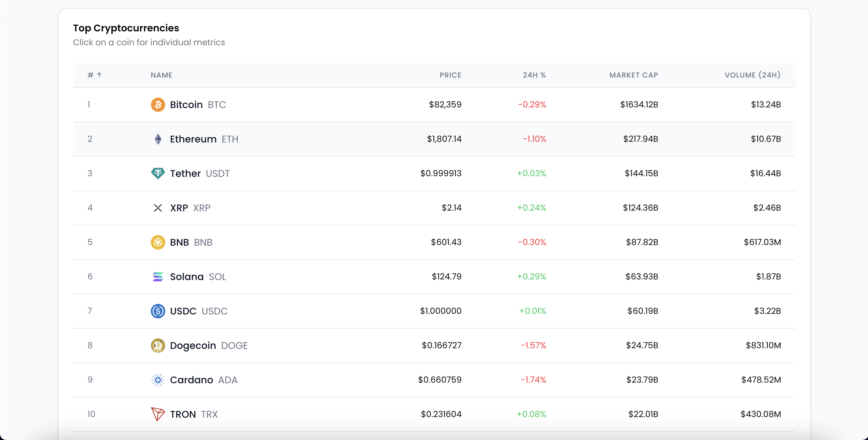868x440 pixels.
Task: Click the BNB coin icon
Action: pyautogui.click(x=158, y=242)
